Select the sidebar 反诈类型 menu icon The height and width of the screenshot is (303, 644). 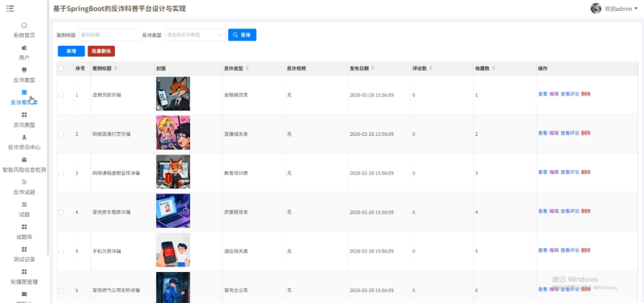[x=24, y=70]
